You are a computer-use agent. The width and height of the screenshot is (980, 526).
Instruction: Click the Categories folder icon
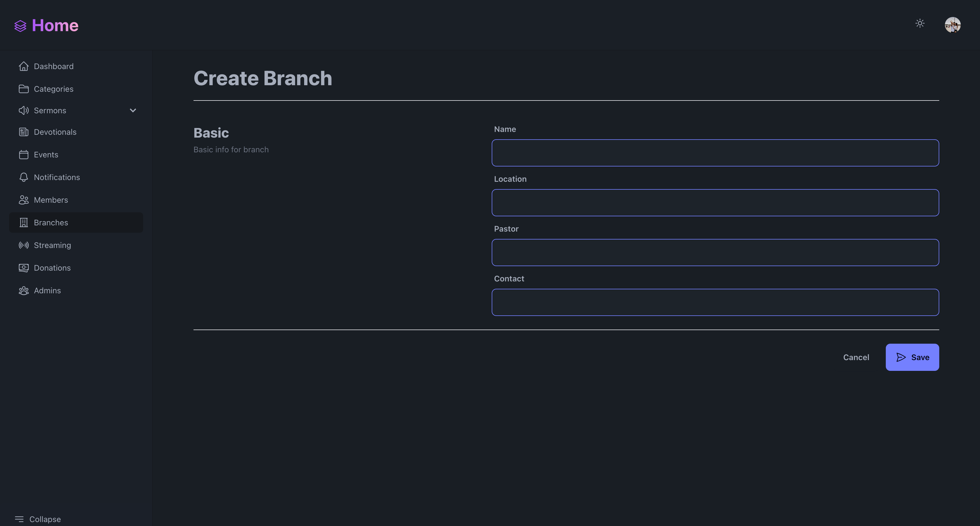(x=23, y=89)
